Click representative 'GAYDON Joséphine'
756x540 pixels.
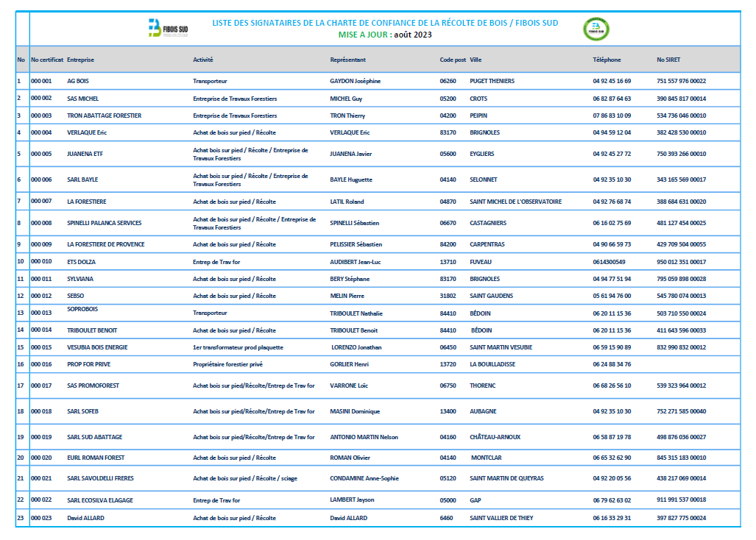(356, 81)
